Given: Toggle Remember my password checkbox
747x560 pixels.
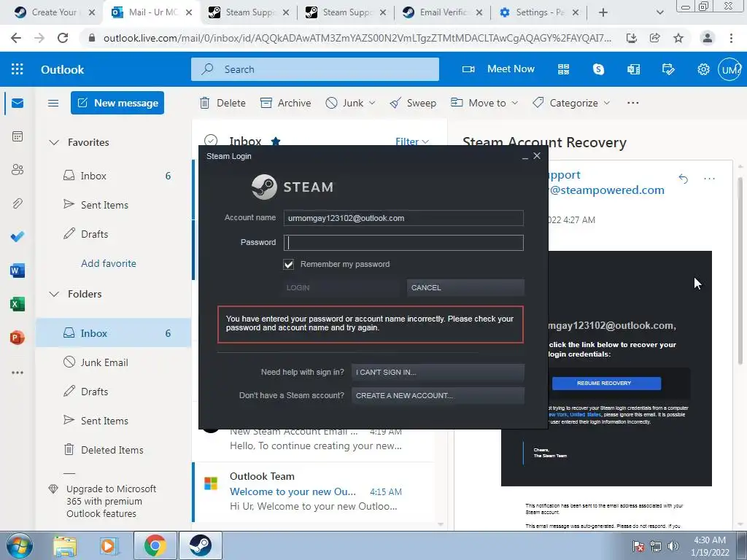Looking at the screenshot, I should click(x=289, y=264).
